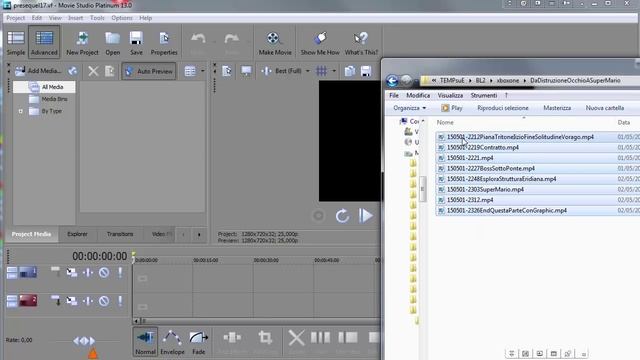Viewport: 640px width, 360px height.
Task: Click the timeline scrollbar left arrow
Action: coord(136,321)
